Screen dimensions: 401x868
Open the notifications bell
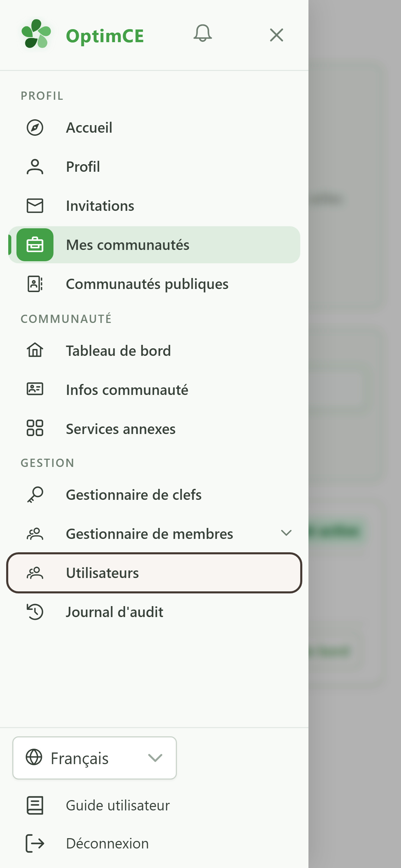[x=203, y=34]
